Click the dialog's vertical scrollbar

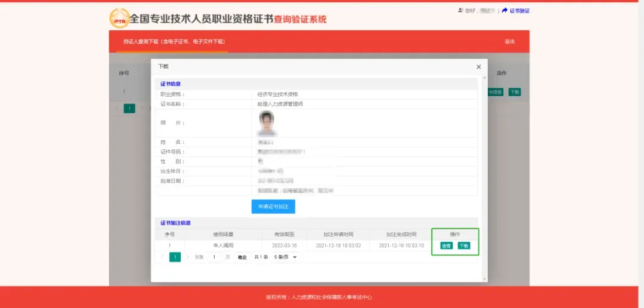pyautogui.click(x=485, y=178)
